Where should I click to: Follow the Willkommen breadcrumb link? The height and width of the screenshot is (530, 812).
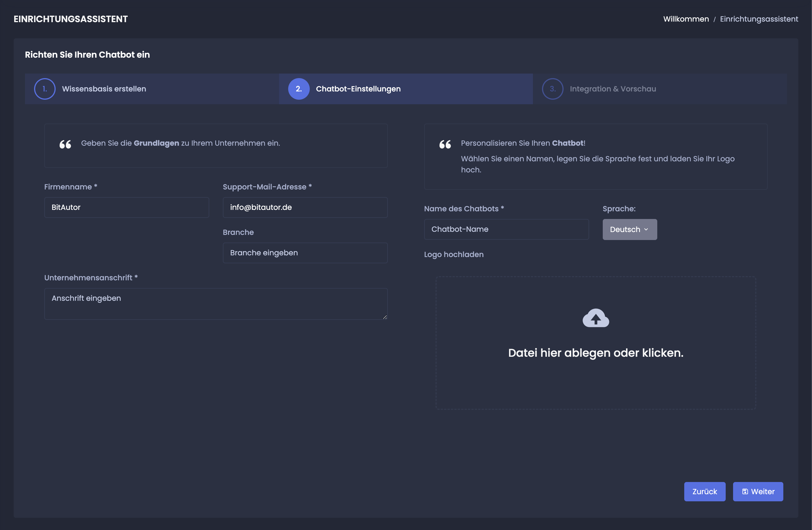point(686,19)
